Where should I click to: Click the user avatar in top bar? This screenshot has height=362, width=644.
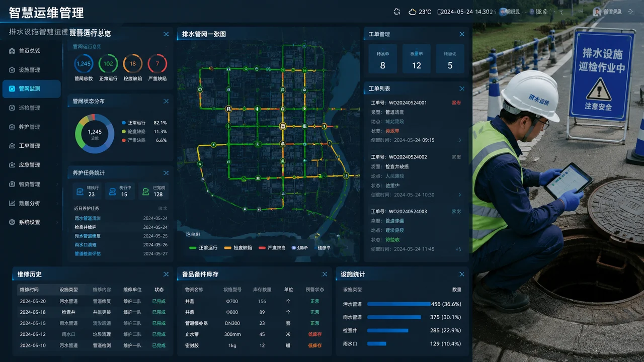point(597,12)
